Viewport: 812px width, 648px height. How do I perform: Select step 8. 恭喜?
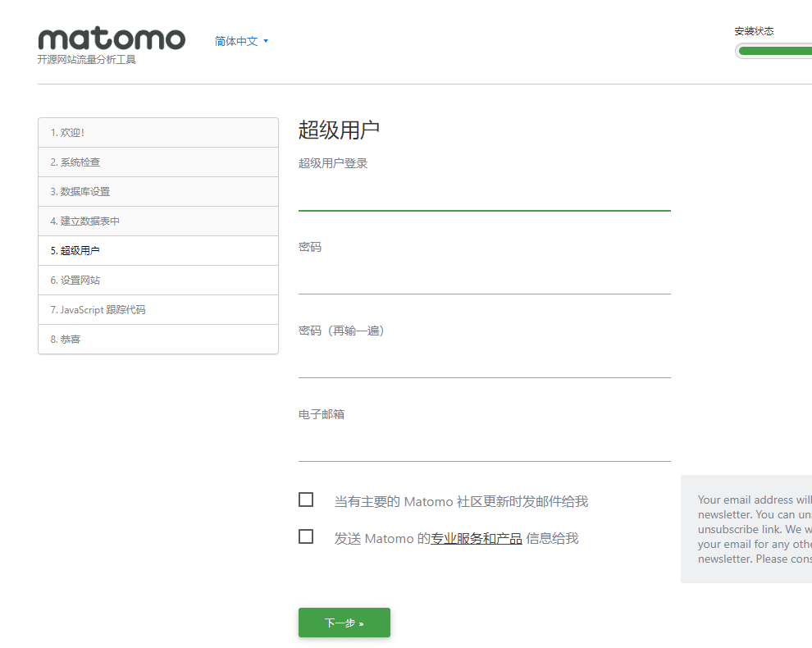[x=158, y=340]
